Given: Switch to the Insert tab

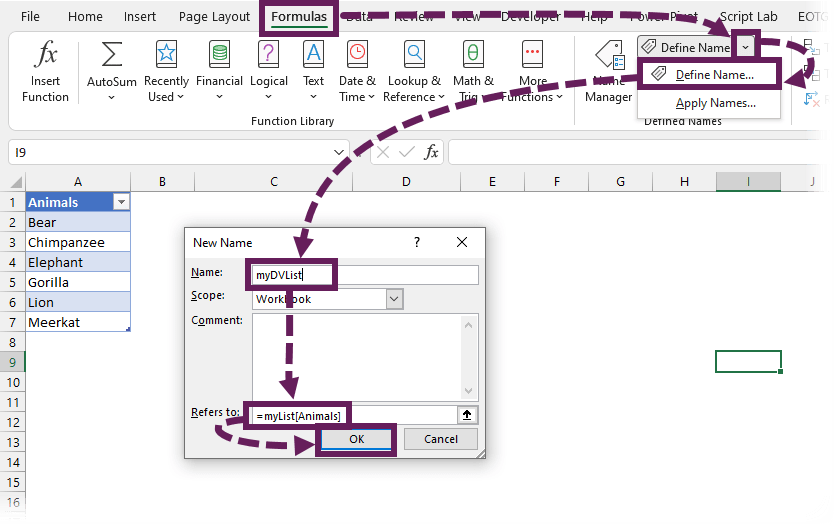Looking at the screenshot, I should click(x=140, y=17).
